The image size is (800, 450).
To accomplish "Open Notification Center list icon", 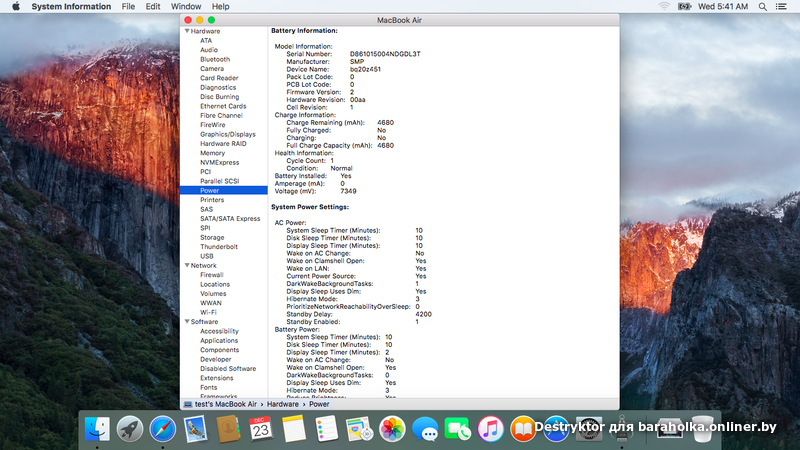I will pos(781,7).
